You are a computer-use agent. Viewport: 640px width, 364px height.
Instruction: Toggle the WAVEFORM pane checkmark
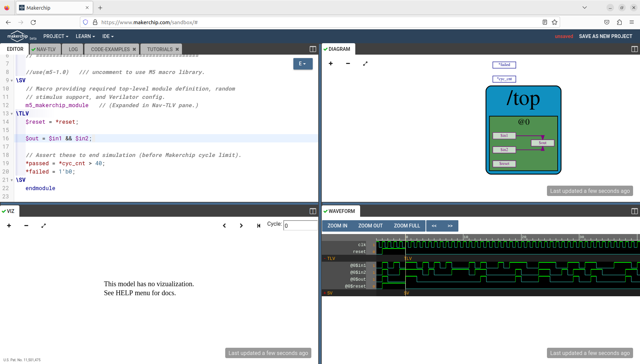point(326,211)
